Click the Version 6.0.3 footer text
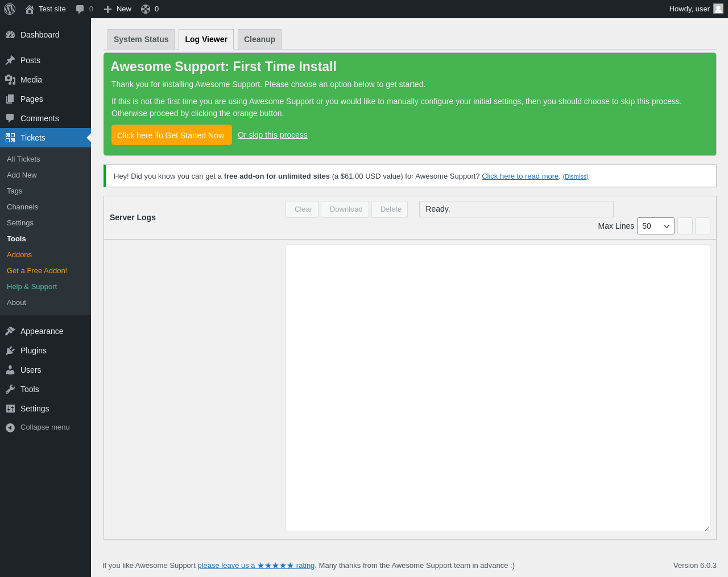This screenshot has height=577, width=728. pos(695,566)
